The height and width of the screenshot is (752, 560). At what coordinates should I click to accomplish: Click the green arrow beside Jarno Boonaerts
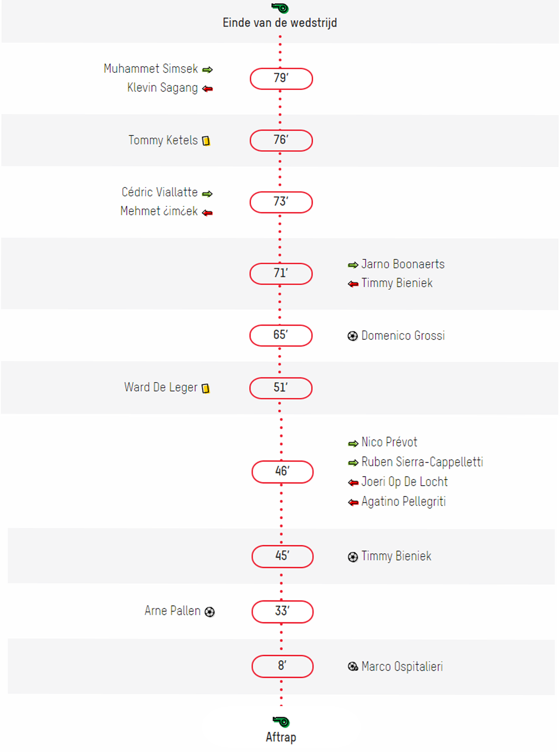pyautogui.click(x=353, y=265)
